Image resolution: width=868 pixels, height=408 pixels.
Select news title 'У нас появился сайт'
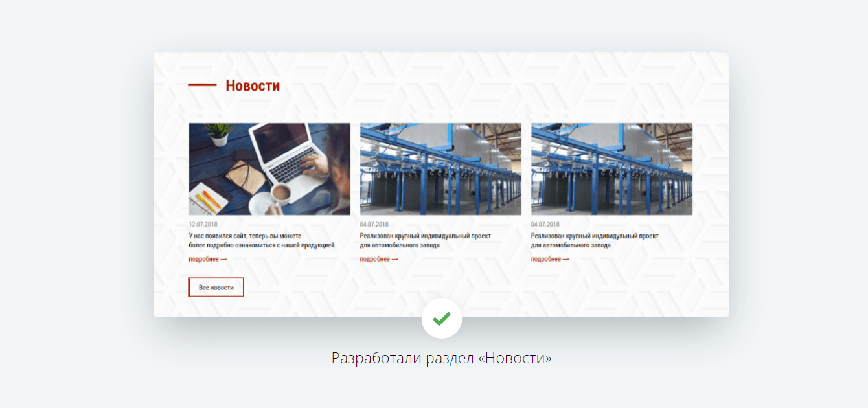(262, 241)
